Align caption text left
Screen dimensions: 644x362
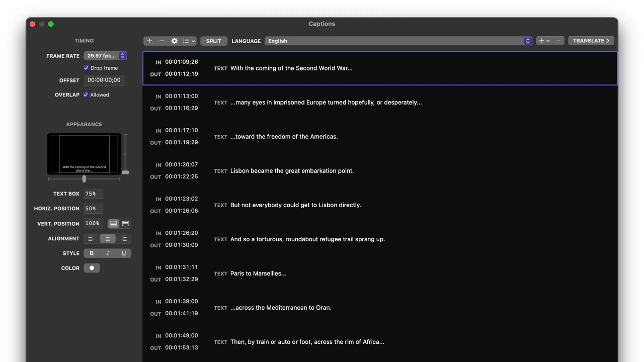[x=92, y=238]
